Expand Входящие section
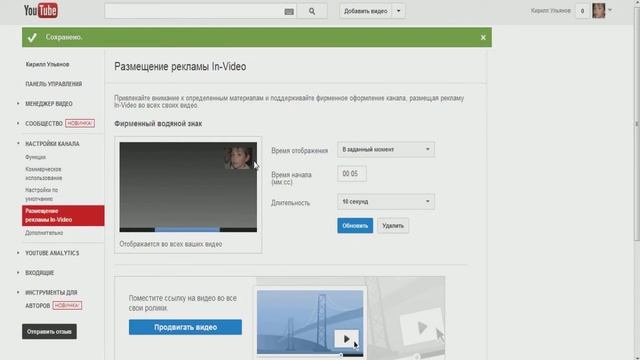The image size is (640, 360). click(x=40, y=273)
